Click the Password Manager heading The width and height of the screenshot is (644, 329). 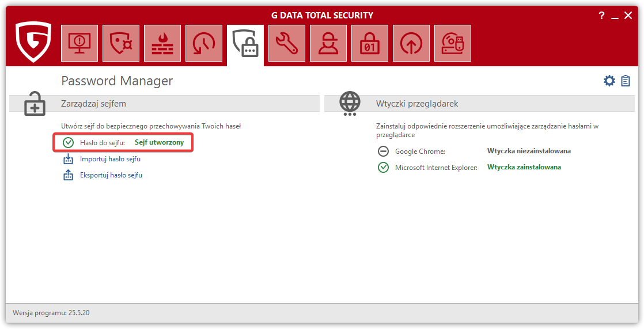(117, 81)
